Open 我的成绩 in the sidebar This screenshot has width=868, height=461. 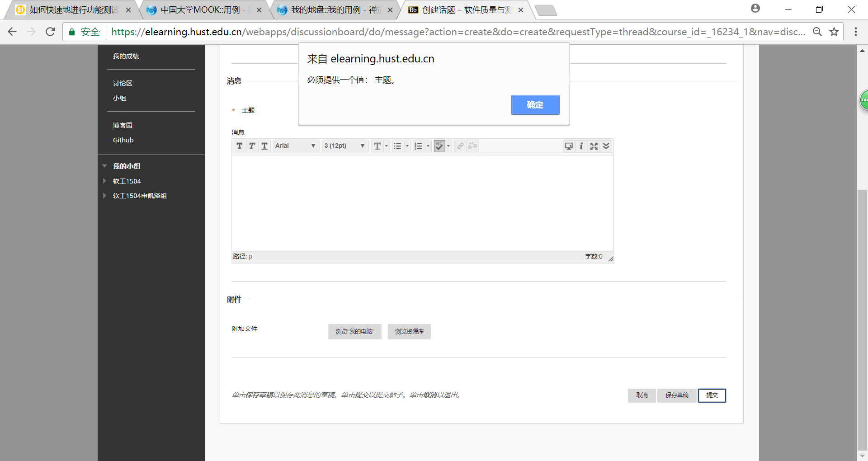point(126,56)
